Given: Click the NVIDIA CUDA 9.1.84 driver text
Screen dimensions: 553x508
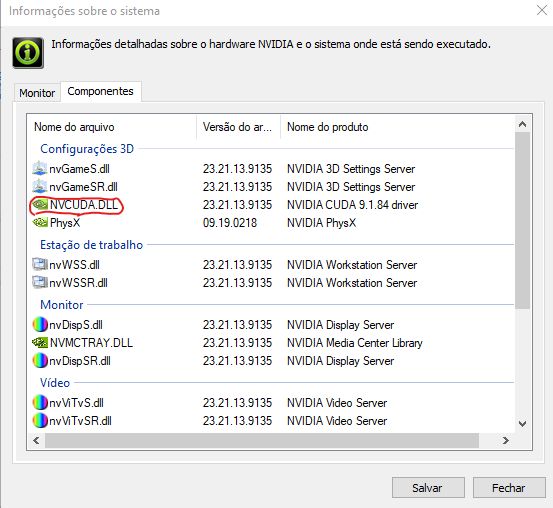Looking at the screenshot, I should (x=352, y=205).
